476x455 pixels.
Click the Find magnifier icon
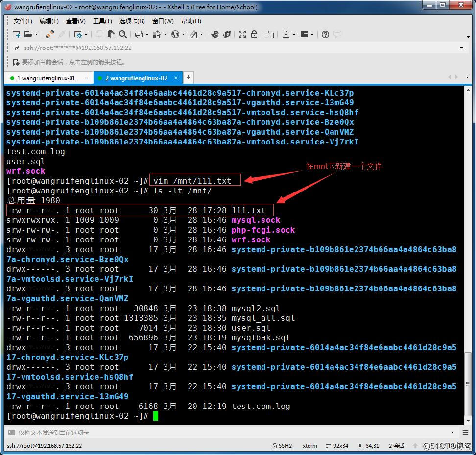tap(122, 34)
